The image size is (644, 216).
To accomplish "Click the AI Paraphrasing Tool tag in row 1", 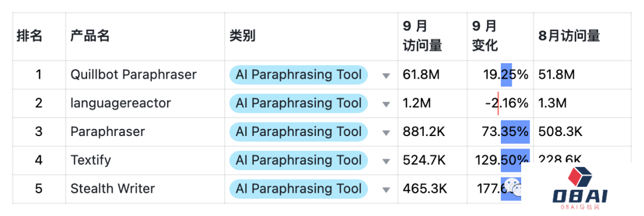I will click(299, 75).
